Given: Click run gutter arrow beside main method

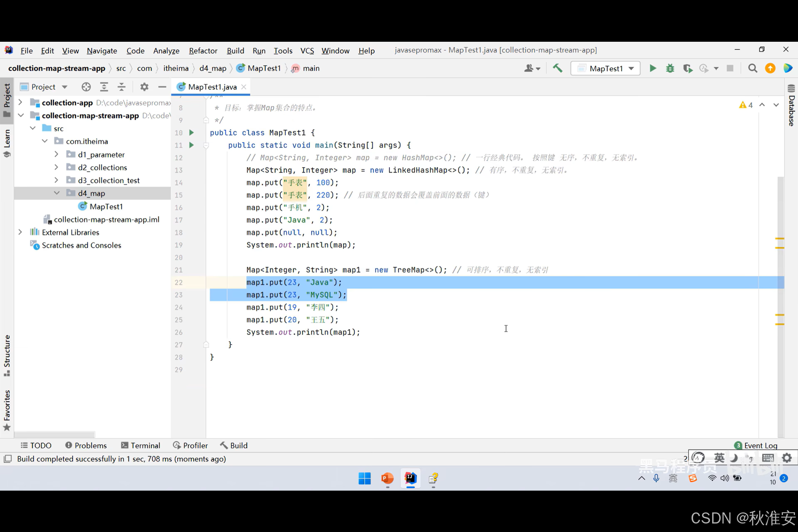Looking at the screenshot, I should tap(191, 145).
